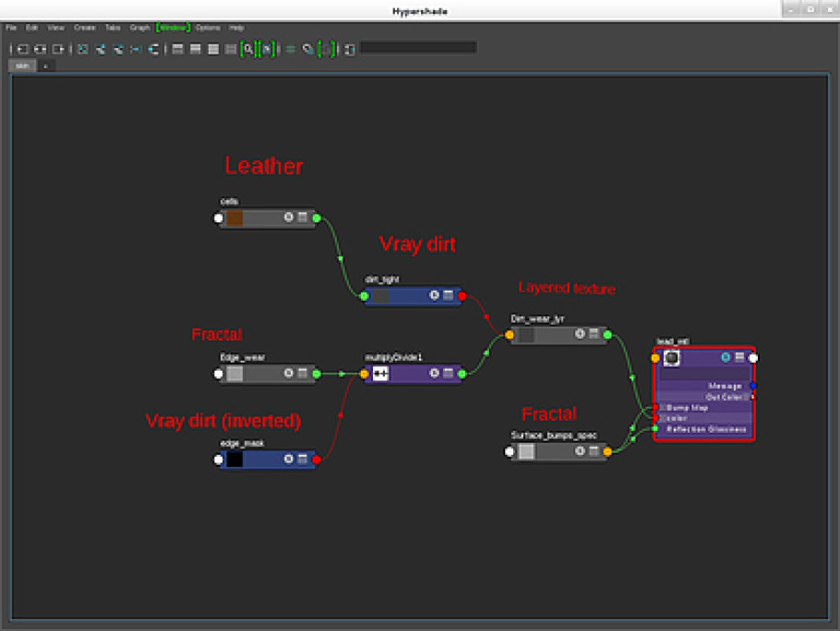Click the pencil icon in the toolbar
The image size is (840, 631).
[307, 49]
